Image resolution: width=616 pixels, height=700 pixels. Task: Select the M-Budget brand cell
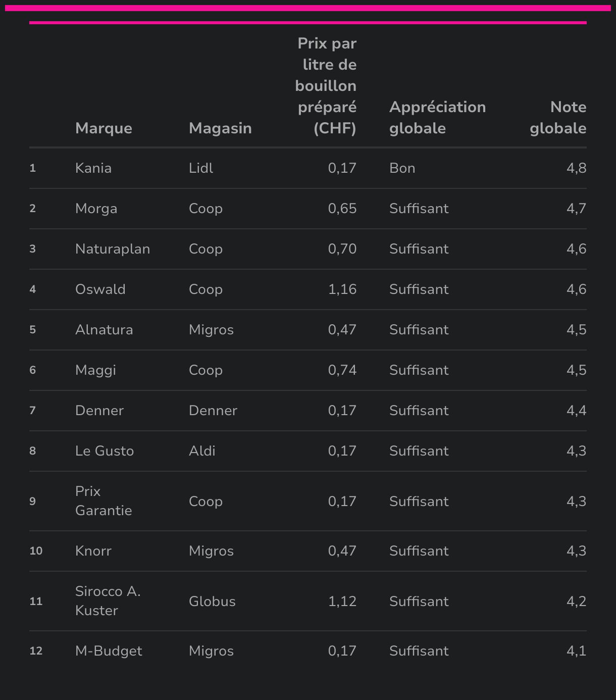pyautogui.click(x=109, y=651)
